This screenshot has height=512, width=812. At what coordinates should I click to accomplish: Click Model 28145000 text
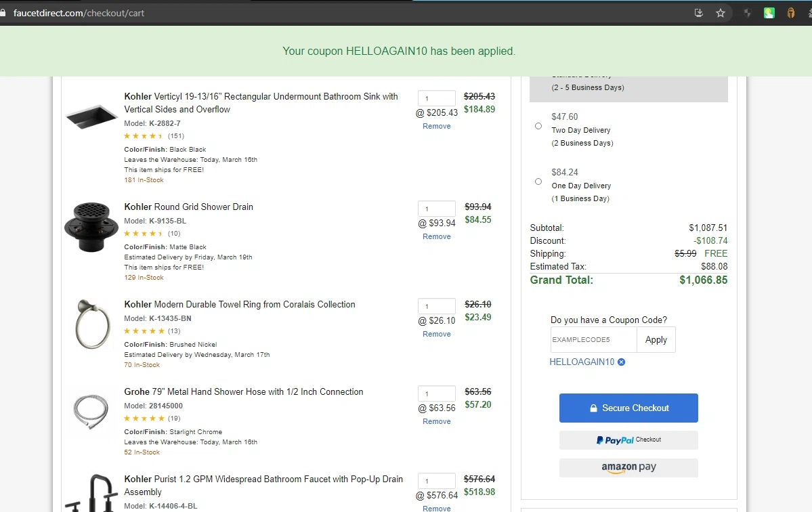click(x=153, y=406)
